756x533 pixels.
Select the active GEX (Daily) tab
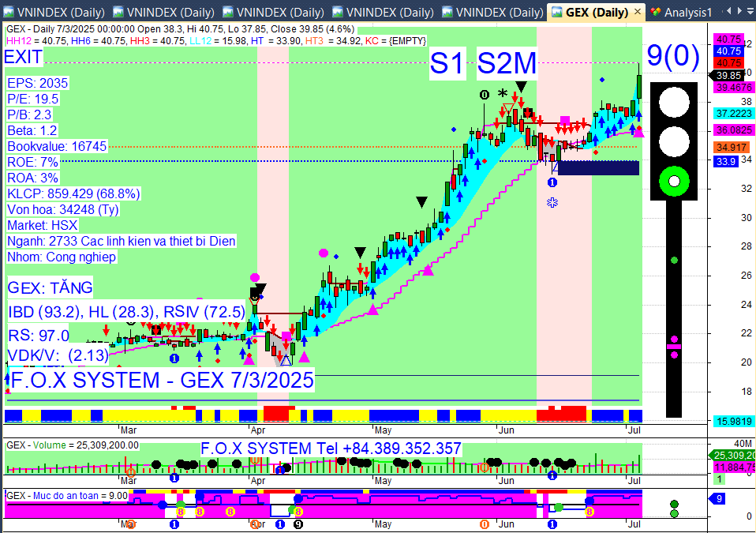click(x=597, y=12)
